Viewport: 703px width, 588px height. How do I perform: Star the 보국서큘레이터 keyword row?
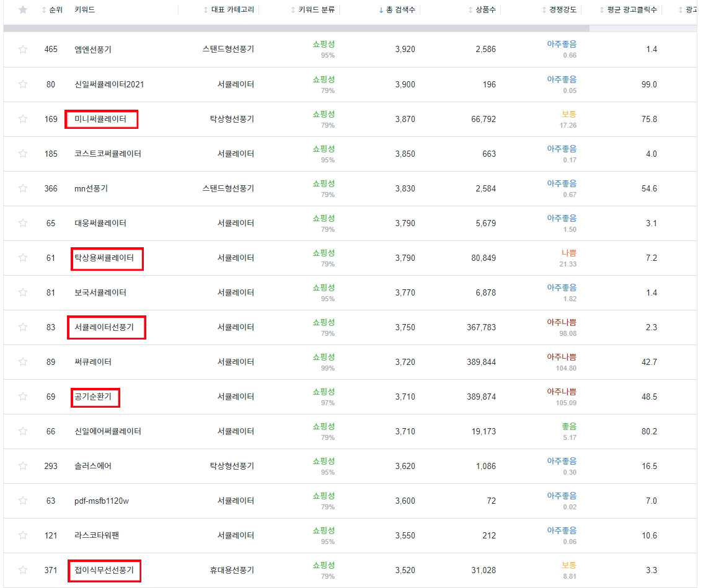23,292
